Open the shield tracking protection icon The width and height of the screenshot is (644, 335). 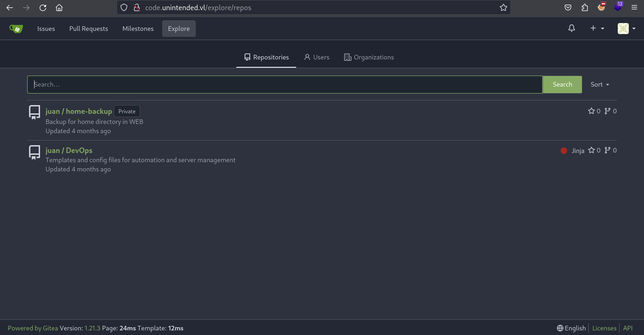(x=124, y=8)
